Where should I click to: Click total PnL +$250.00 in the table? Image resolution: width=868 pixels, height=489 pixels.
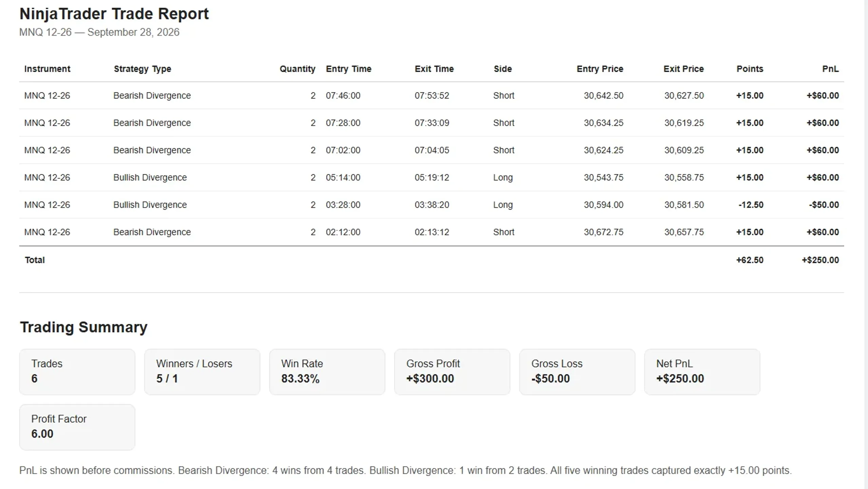coord(820,260)
